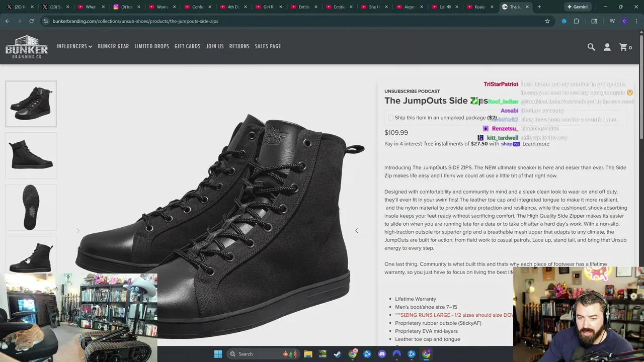Expand the Influencers dropdown menu
This screenshot has width=644, height=362.
point(74,46)
